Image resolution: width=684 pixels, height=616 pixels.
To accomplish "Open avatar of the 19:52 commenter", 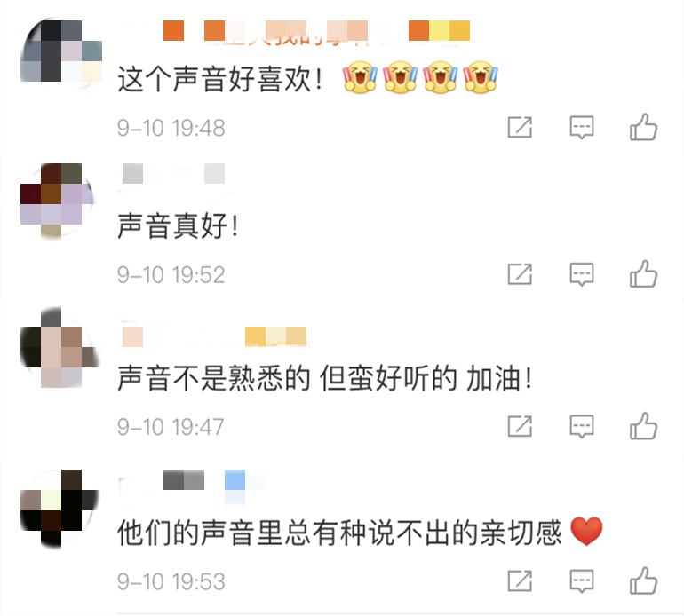I will pyautogui.click(x=58, y=201).
